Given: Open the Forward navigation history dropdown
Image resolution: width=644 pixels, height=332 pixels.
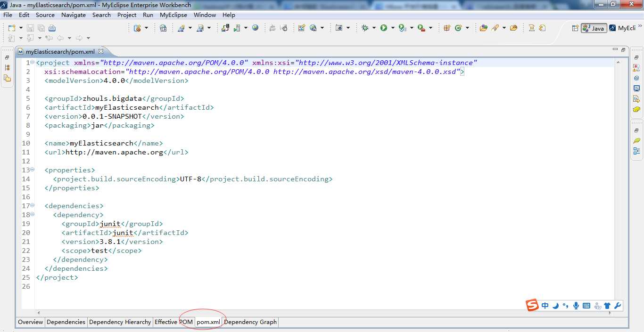Looking at the screenshot, I should (88, 38).
